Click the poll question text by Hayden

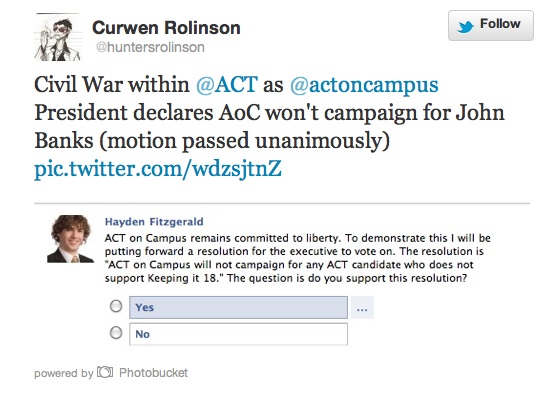298,258
